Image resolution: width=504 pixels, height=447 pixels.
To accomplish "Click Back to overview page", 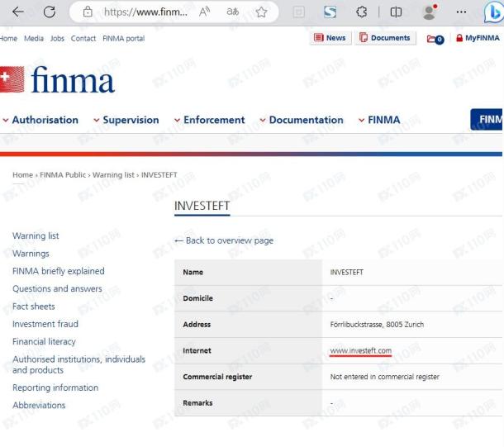I will coord(224,240).
